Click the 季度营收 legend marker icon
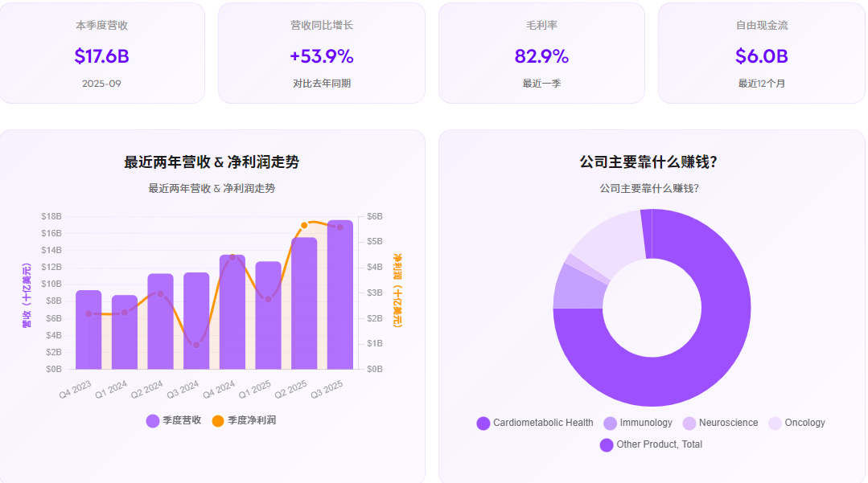Viewport: 868px width, 483px height. pyautogui.click(x=153, y=420)
